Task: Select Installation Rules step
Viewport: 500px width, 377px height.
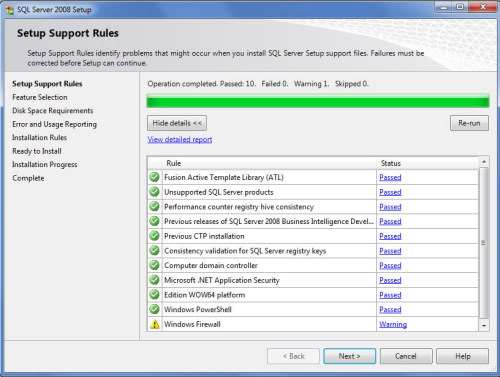Action: pyautogui.click(x=39, y=137)
